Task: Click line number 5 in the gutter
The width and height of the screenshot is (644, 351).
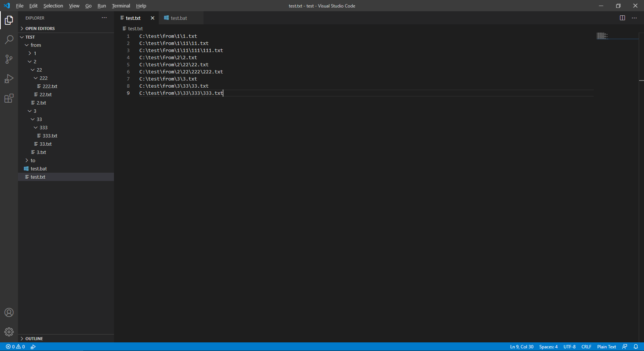Action: 128,64
